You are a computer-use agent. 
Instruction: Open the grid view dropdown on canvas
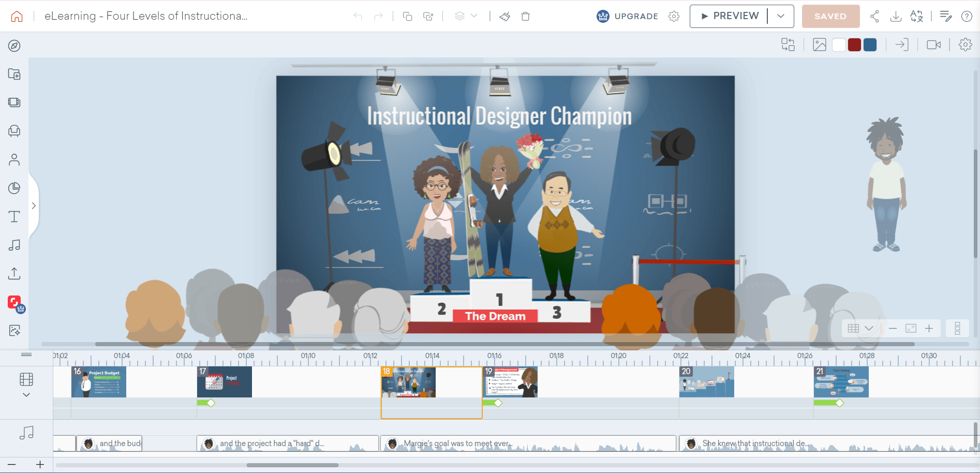tap(861, 328)
